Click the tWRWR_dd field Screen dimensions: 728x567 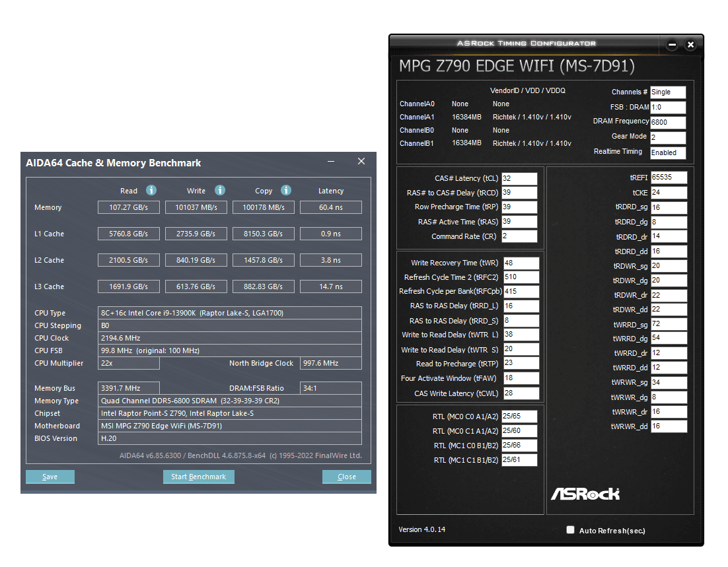pyautogui.click(x=669, y=426)
